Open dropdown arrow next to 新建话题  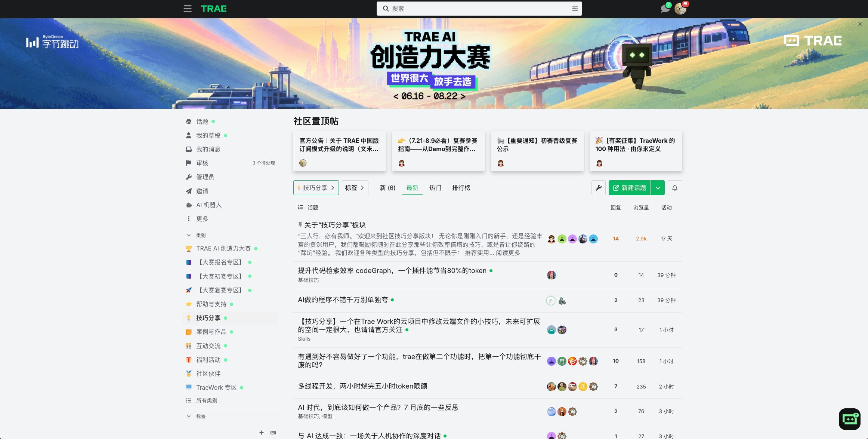(x=658, y=188)
